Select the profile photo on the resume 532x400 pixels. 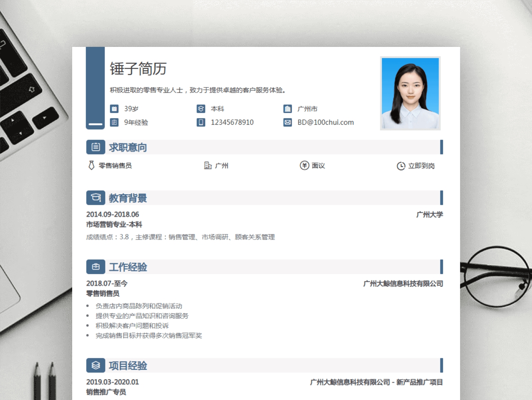(410, 93)
